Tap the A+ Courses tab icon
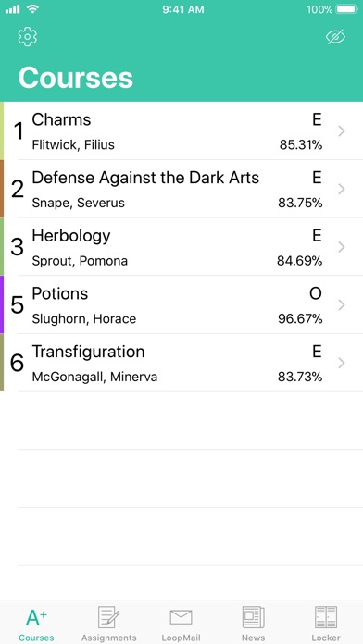Viewport: 363px width, 644px height. [36, 618]
